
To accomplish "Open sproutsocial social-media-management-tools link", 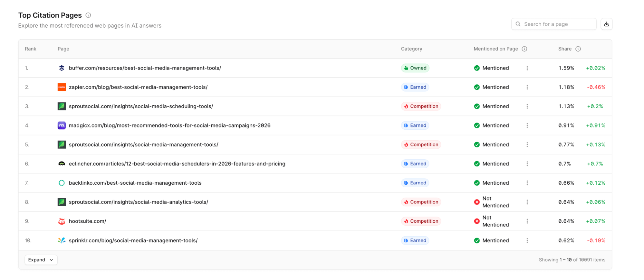I will point(143,145).
